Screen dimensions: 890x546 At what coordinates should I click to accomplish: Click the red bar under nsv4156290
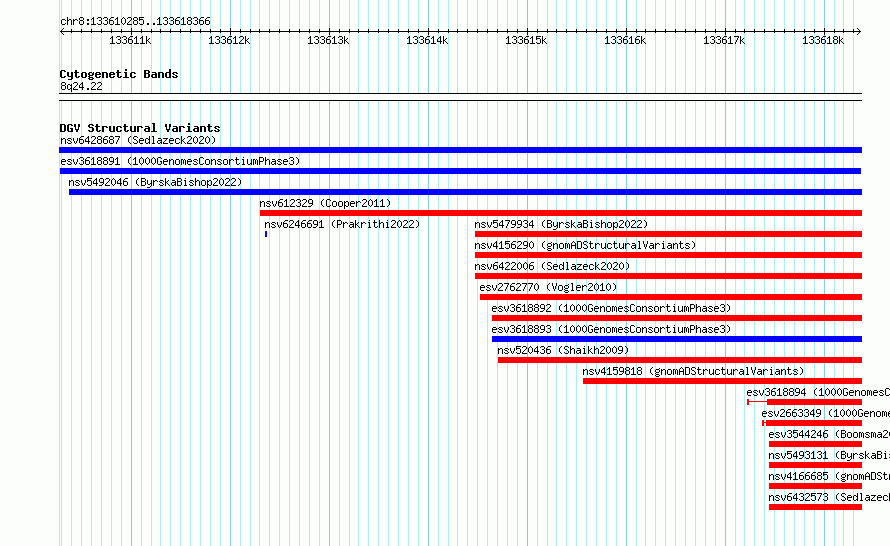coord(669,255)
